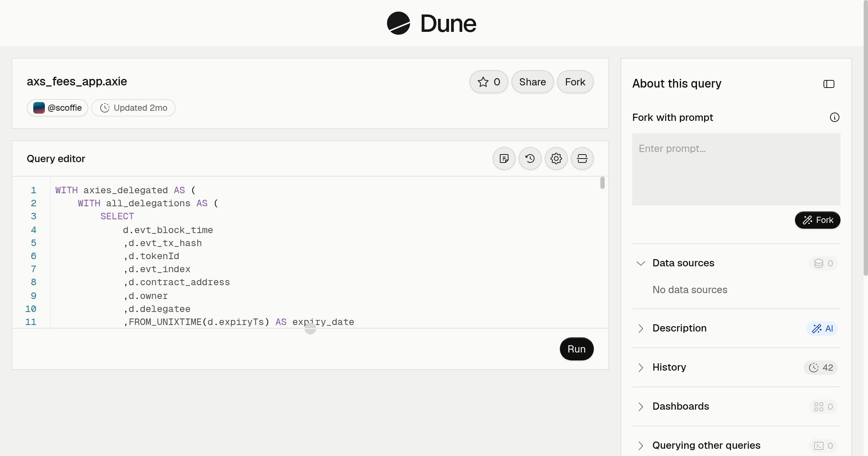The width and height of the screenshot is (868, 456).
Task: Click code line 'd.evt_block_time'
Action: pos(168,230)
